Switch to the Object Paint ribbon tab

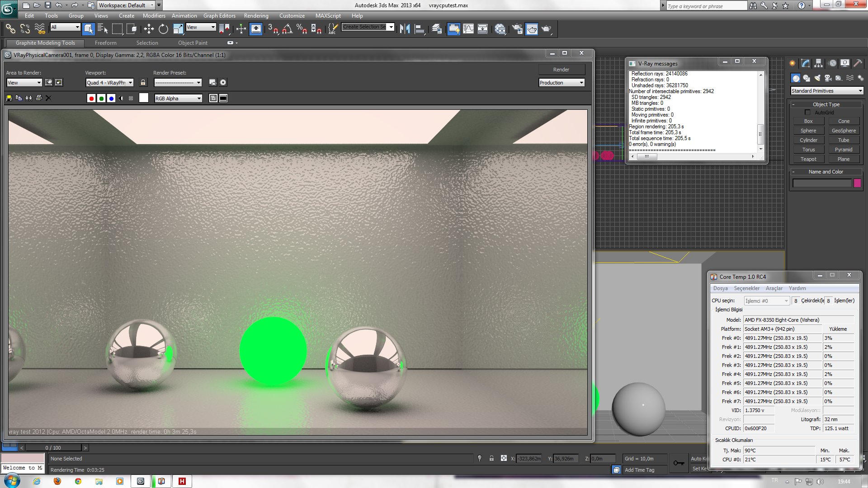coord(193,43)
